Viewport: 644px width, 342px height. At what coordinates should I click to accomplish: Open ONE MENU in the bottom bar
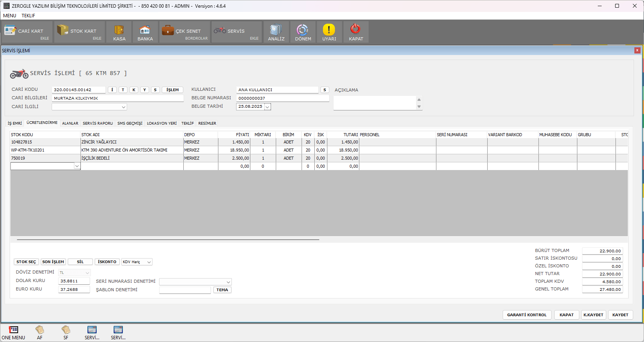(x=13, y=333)
